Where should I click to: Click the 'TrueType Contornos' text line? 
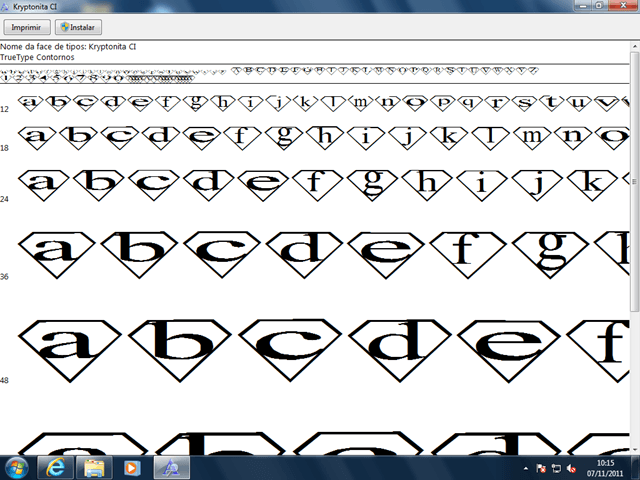point(37,57)
